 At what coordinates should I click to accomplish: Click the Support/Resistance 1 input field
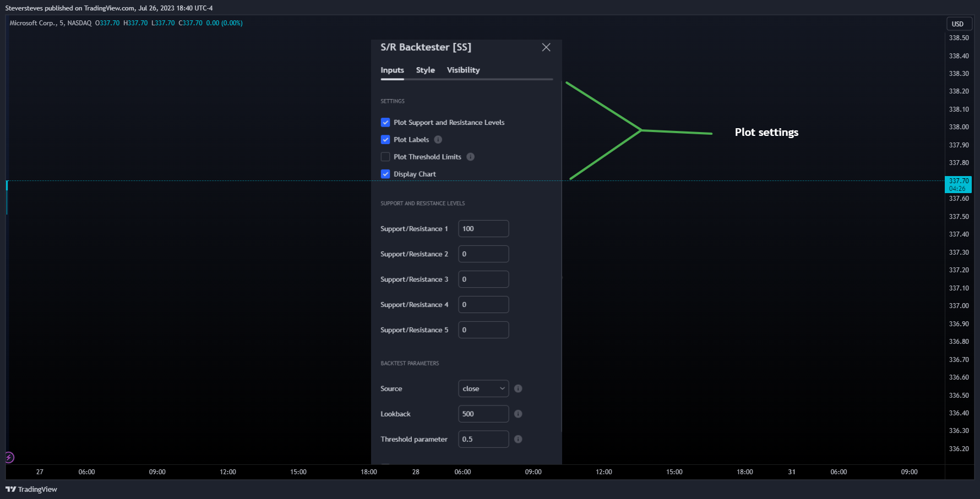pyautogui.click(x=483, y=229)
